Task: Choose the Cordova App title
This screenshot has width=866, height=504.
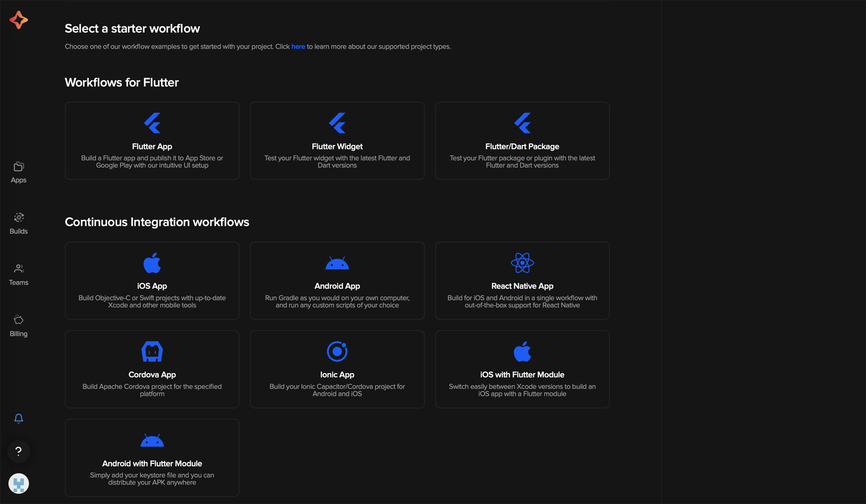Action: coord(152,375)
